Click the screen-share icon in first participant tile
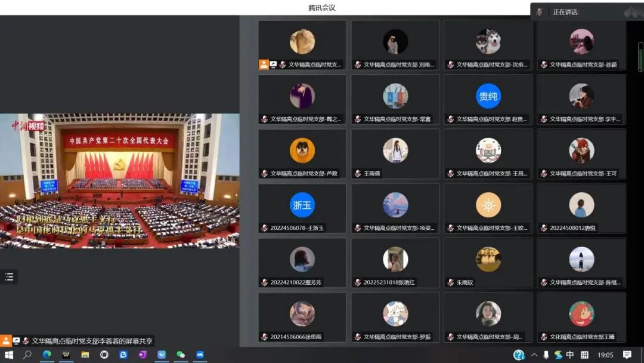The height and width of the screenshot is (363, 644). (x=273, y=64)
